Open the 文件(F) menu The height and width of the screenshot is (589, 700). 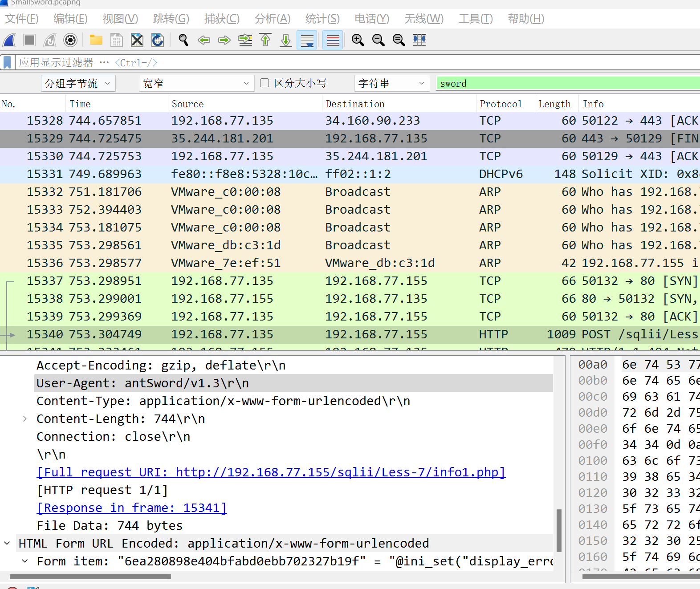click(x=22, y=19)
